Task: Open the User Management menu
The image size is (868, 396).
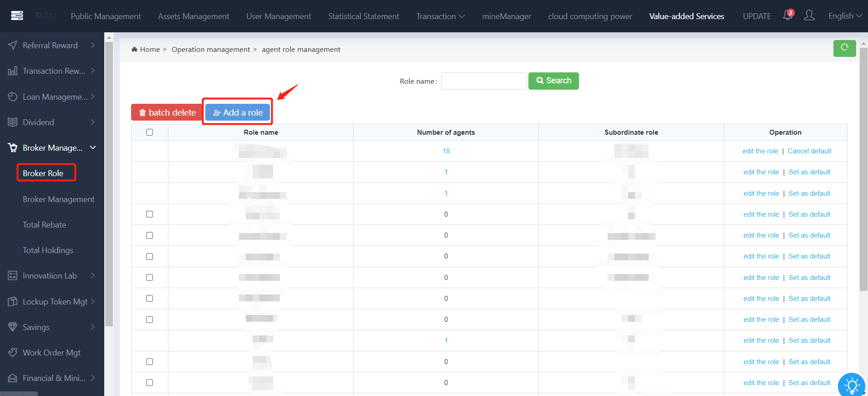Action: pos(279,16)
